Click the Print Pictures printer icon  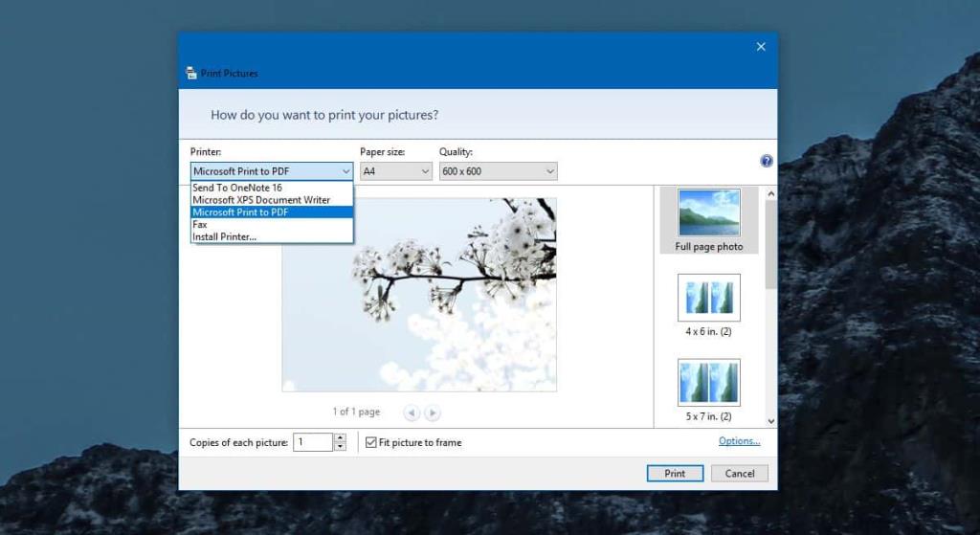191,73
